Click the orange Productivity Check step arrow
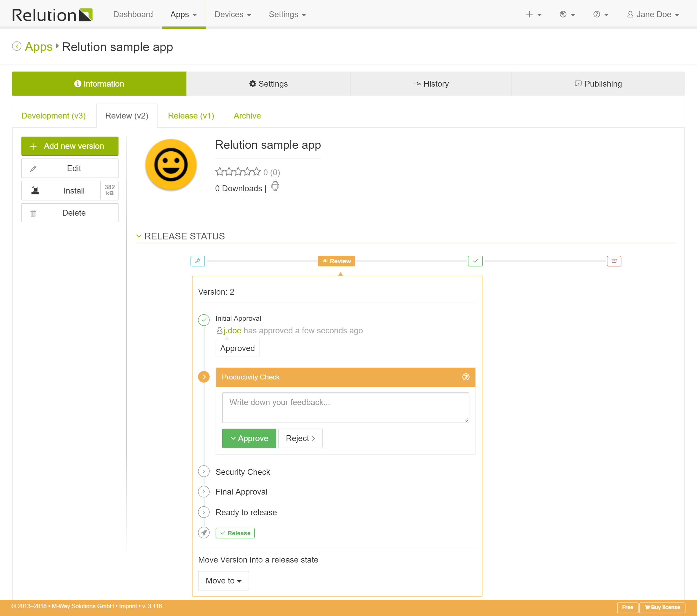 coord(204,377)
